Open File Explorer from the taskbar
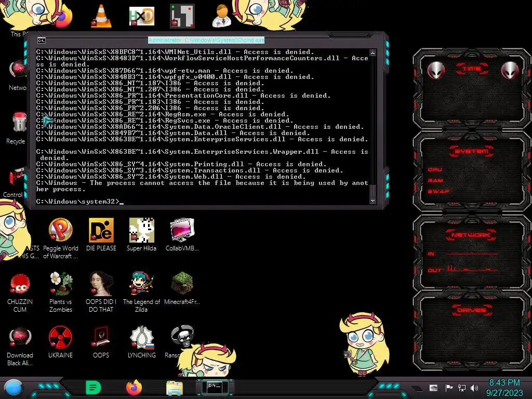The image size is (532, 399). tap(175, 388)
